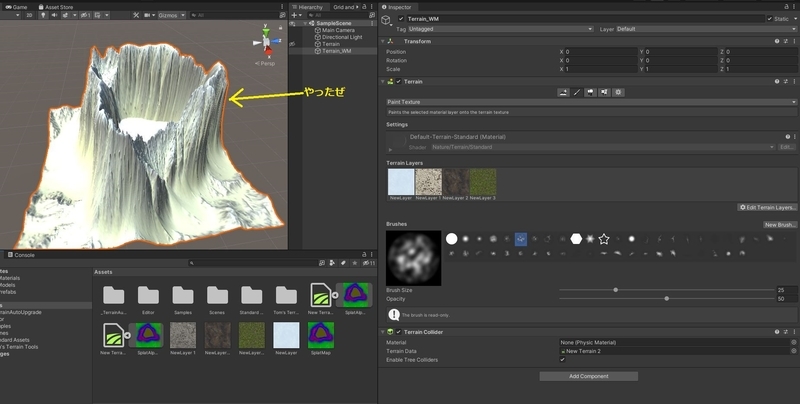
Task: Select the Hierarchy tab
Action: (x=307, y=7)
